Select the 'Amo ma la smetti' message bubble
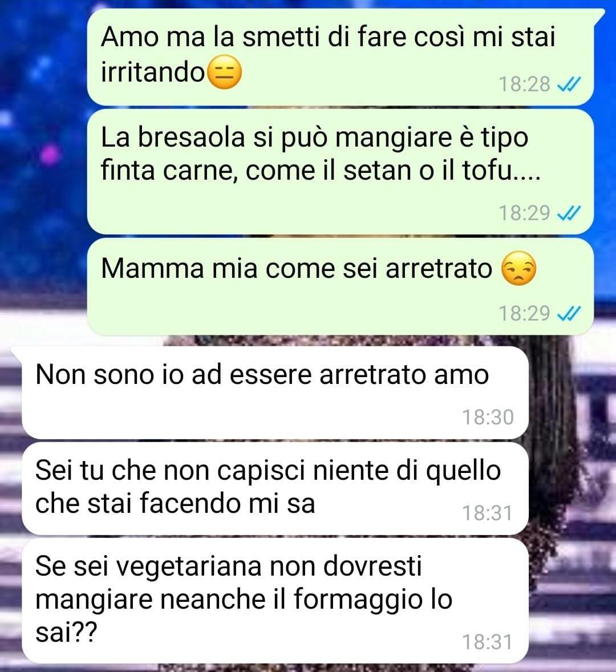 click(341, 57)
